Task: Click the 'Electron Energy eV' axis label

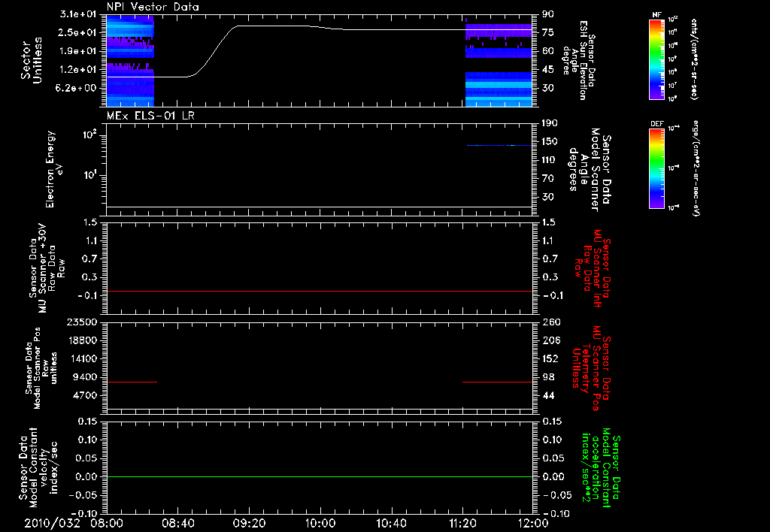Action: click(x=53, y=169)
